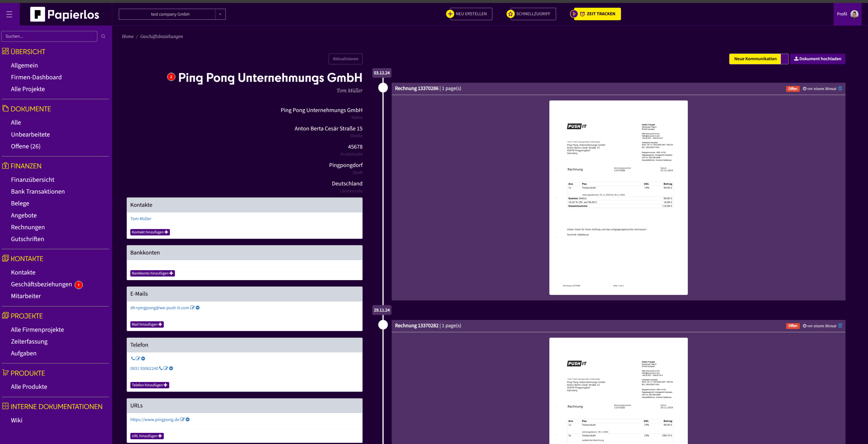The image size is (868, 444).
Task: Expand Neue Kommunikation split arrow
Action: point(784,59)
